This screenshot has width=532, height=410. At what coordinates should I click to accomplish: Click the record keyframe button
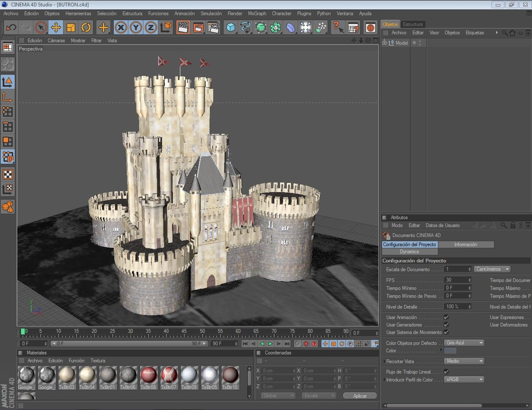298,344
